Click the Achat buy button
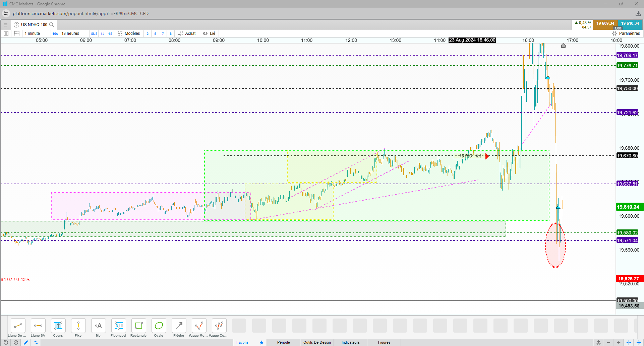Image resolution: width=644 pixels, height=346 pixels. click(x=187, y=33)
